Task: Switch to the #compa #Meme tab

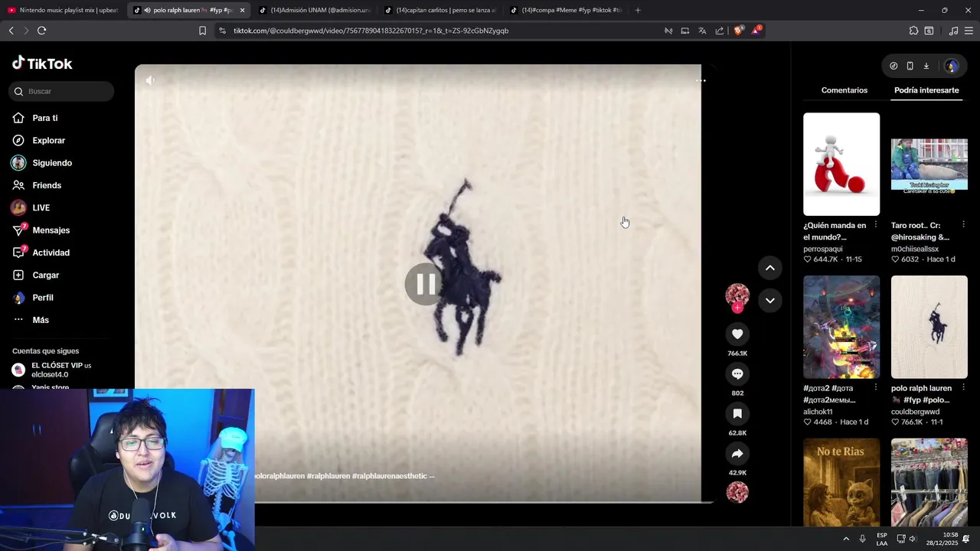Action: [x=565, y=10]
